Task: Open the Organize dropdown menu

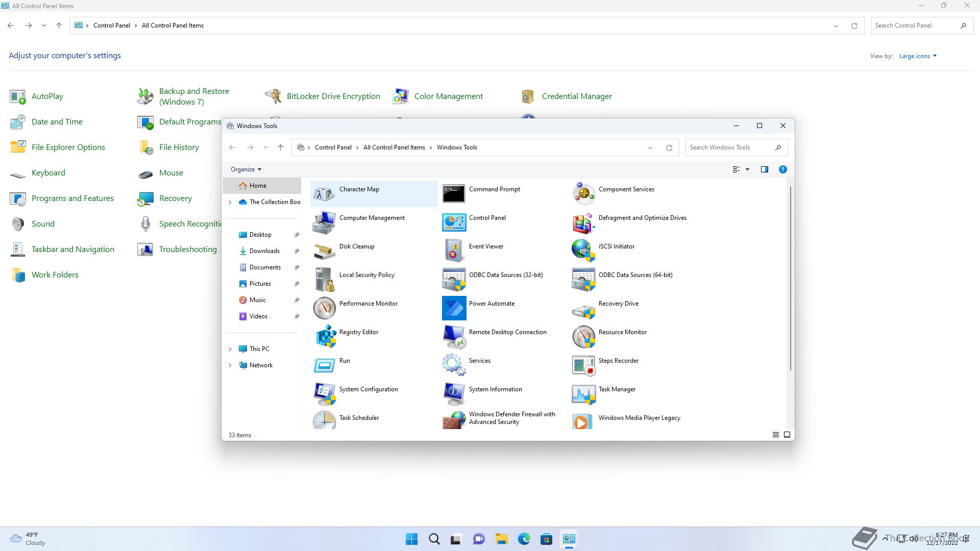Action: click(x=246, y=169)
